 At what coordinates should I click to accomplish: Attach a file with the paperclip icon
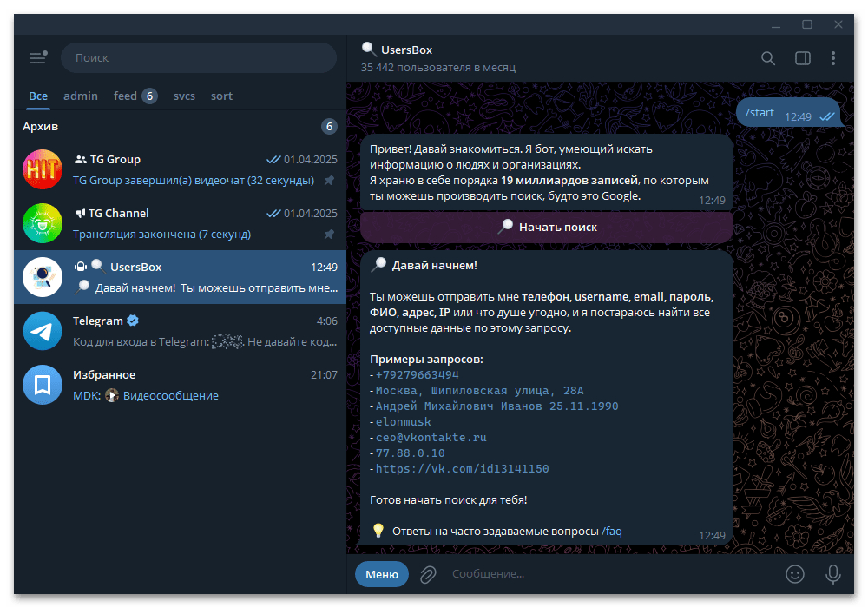428,574
